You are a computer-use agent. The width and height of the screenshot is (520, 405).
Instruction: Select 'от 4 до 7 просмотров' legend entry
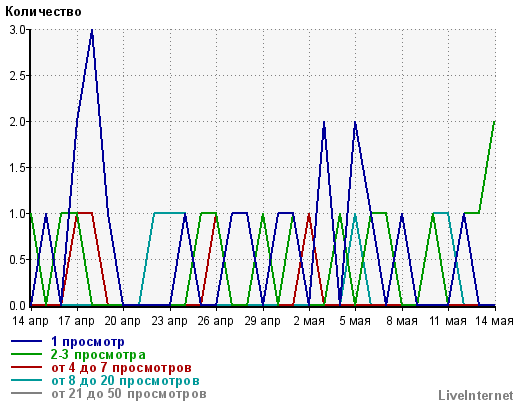pos(122,368)
